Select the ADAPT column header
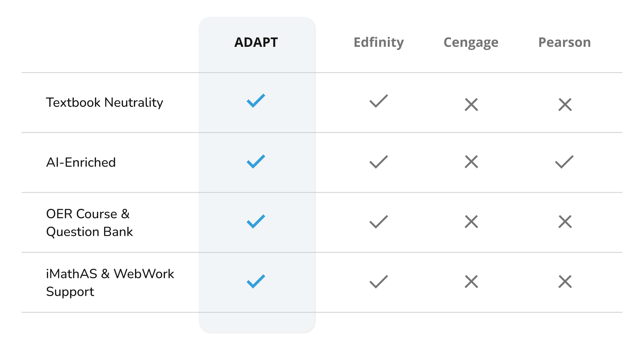The height and width of the screenshot is (354, 644). tap(256, 42)
